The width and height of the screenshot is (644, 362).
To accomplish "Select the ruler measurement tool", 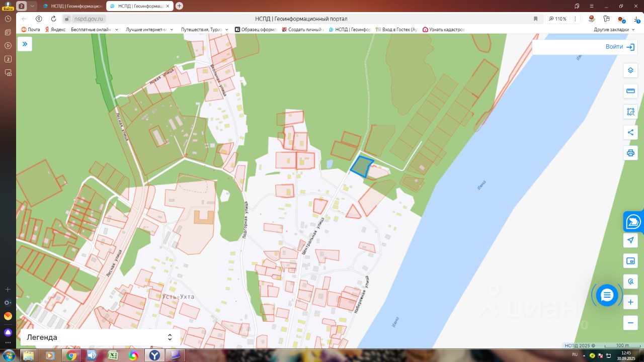I will coord(630,91).
